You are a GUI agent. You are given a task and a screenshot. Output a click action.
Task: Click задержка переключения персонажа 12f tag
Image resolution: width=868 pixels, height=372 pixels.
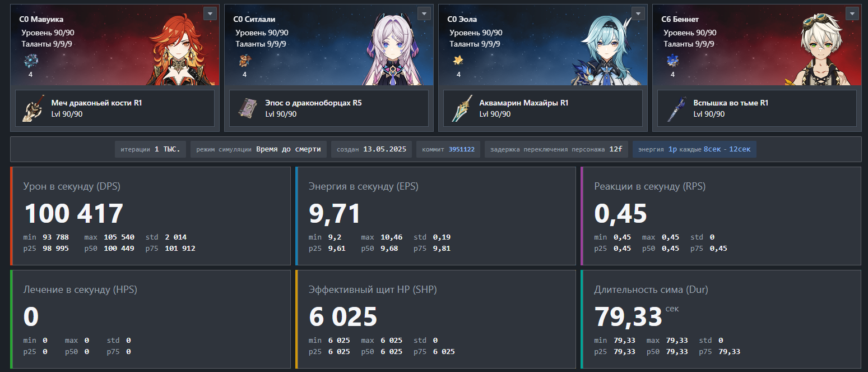556,149
